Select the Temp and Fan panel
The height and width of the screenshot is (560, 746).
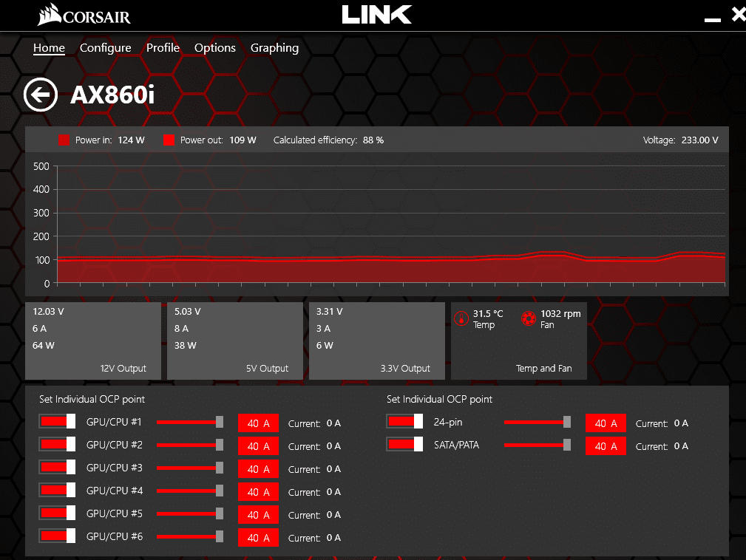click(x=518, y=341)
